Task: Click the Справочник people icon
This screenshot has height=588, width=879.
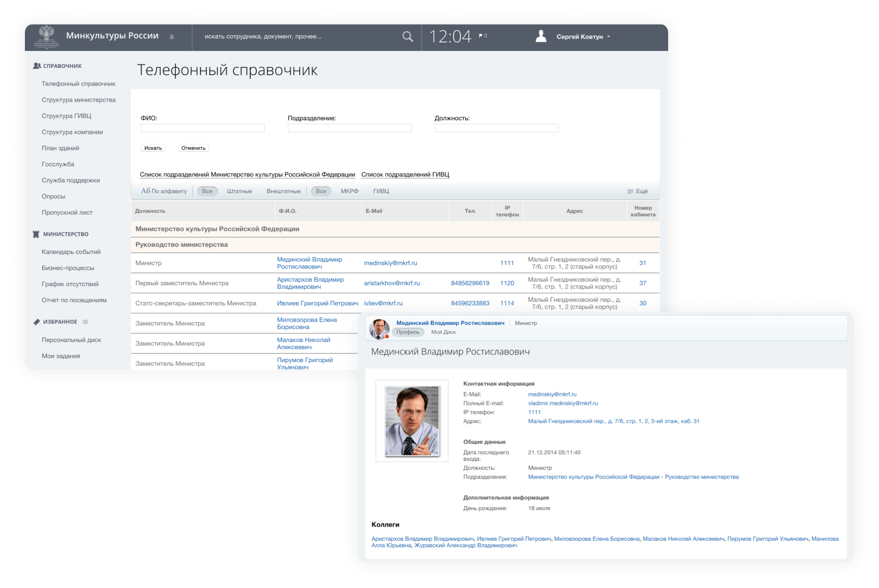Action: pos(37,66)
